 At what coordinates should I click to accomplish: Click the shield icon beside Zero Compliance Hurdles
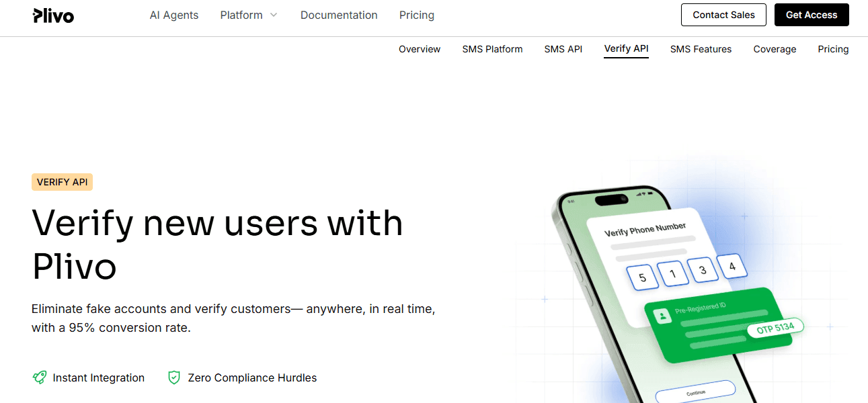pyautogui.click(x=174, y=377)
